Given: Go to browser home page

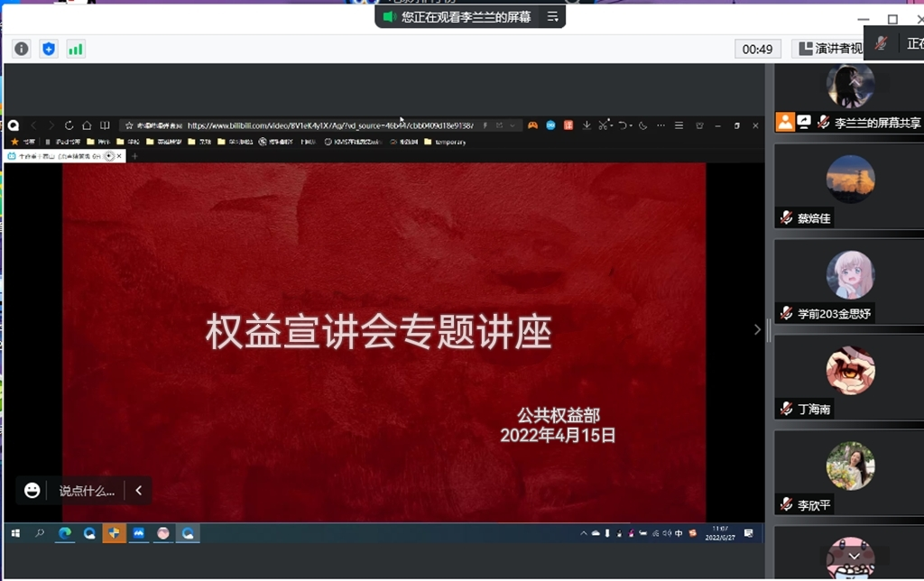Looking at the screenshot, I should click(87, 125).
